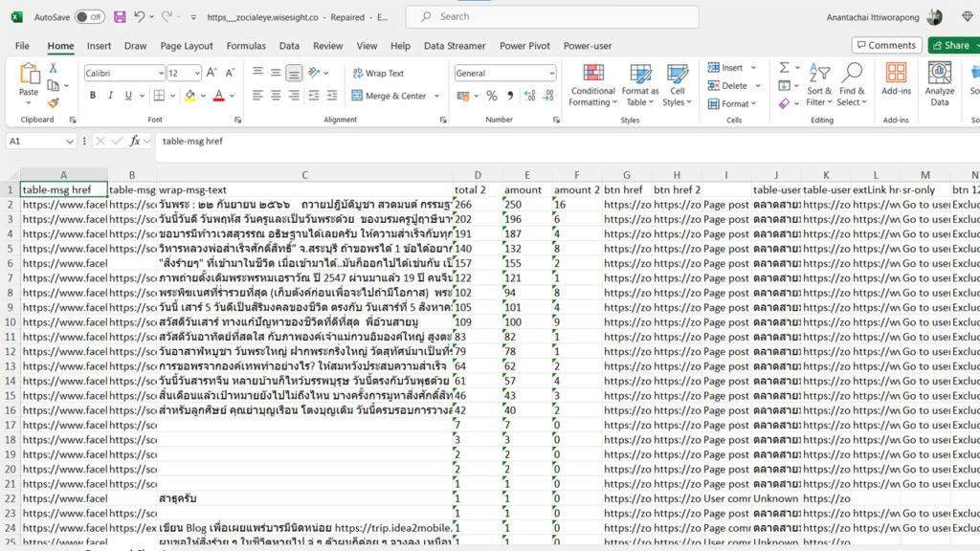Click Decrease Font Size icon
Viewport: 980px width, 551px height.
tap(230, 73)
